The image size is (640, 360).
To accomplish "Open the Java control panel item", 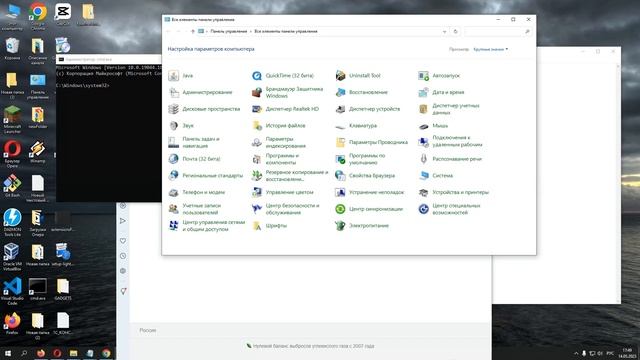I will tap(180, 76).
